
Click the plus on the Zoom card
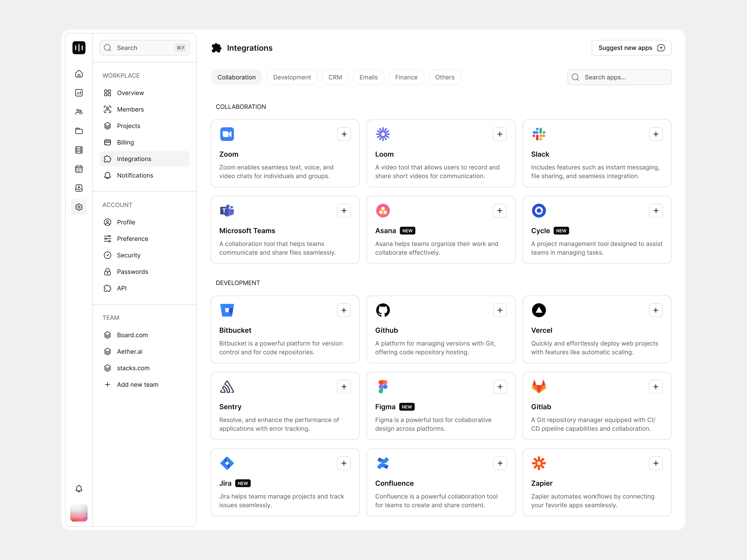[344, 134]
